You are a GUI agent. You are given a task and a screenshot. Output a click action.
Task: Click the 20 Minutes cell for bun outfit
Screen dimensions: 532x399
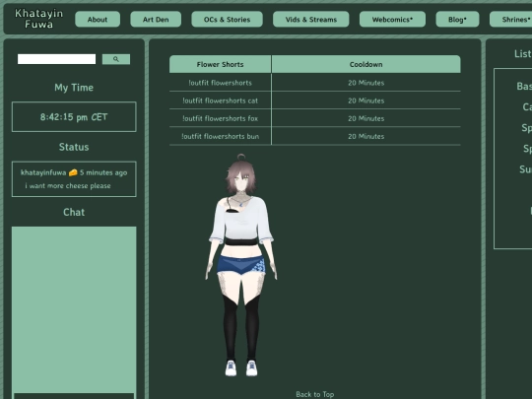pos(366,136)
